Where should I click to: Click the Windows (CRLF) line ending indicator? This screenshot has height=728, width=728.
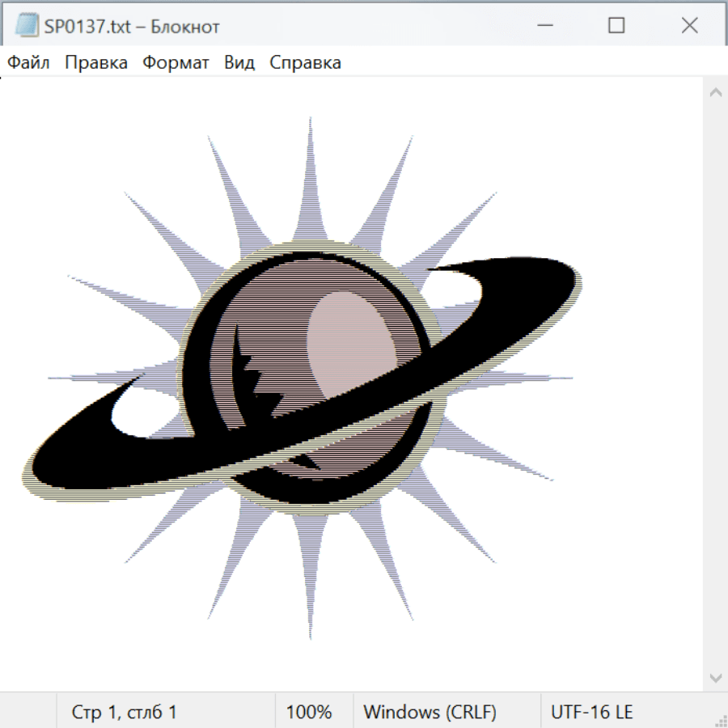(430, 713)
